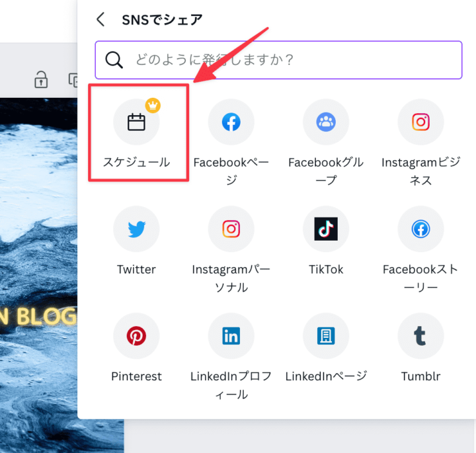Share the design to Tumblr
The width and height of the screenshot is (476, 453).
tap(420, 335)
